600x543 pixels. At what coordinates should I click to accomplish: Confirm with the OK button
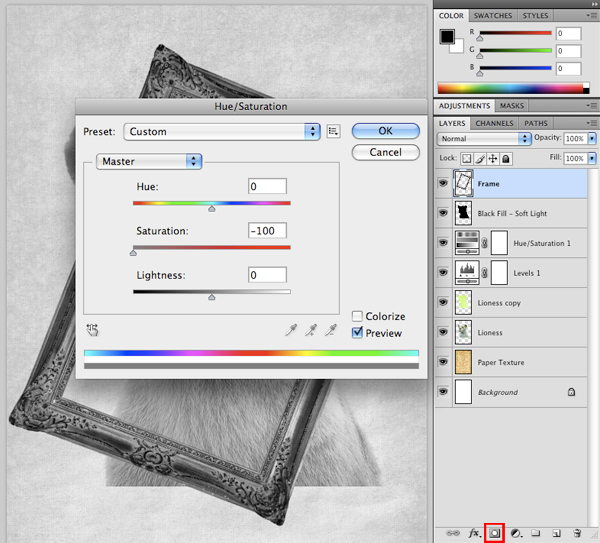(386, 131)
